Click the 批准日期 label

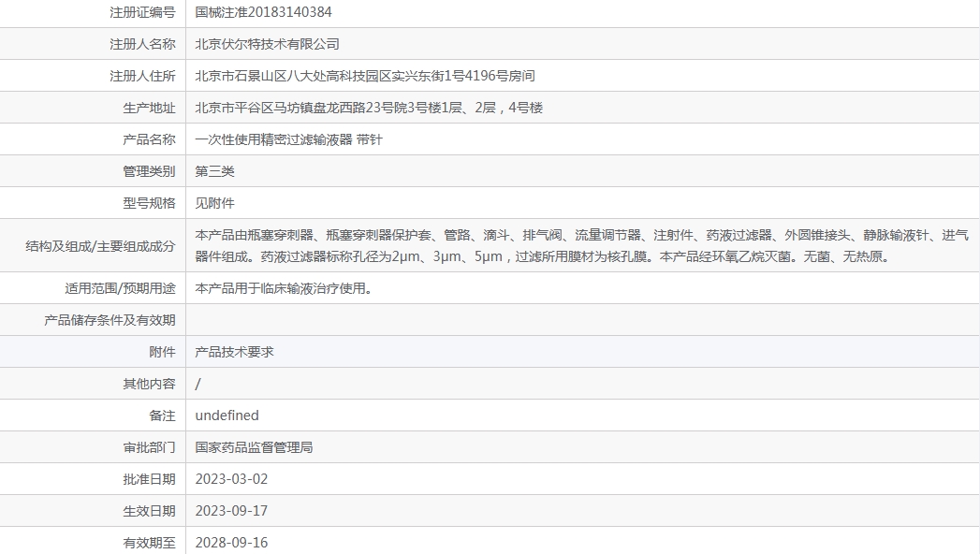tap(150, 480)
